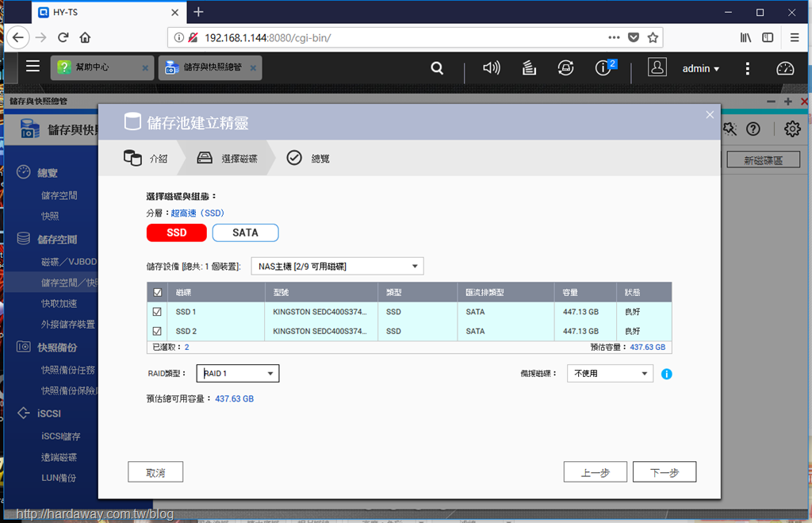This screenshot has height=523, width=812.
Task: Toggle the select-all disks header checkbox
Action: tap(158, 292)
